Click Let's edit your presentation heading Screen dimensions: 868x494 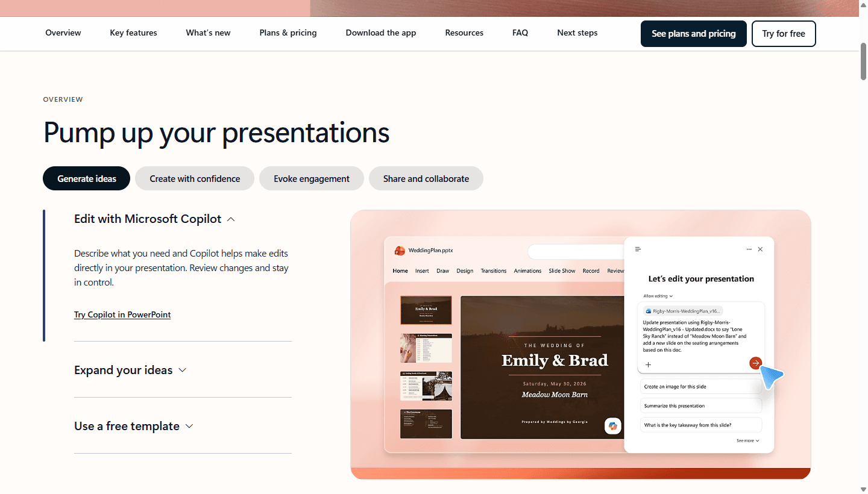(701, 279)
